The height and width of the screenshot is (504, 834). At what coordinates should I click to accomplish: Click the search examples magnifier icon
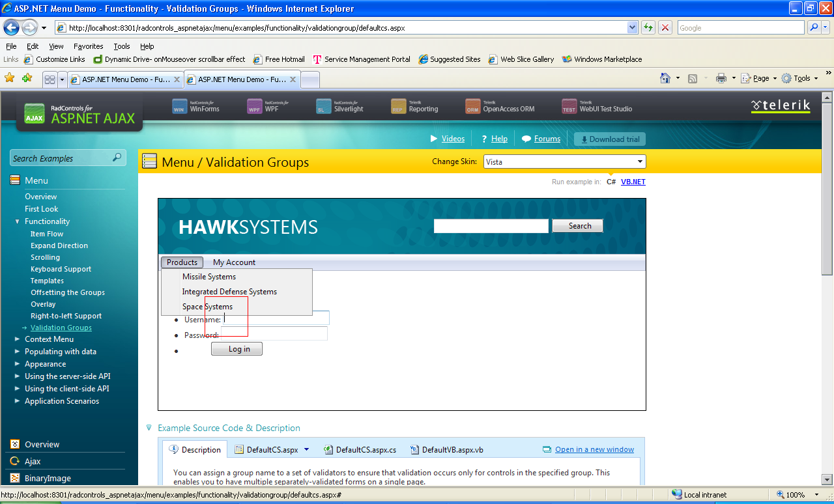click(117, 158)
